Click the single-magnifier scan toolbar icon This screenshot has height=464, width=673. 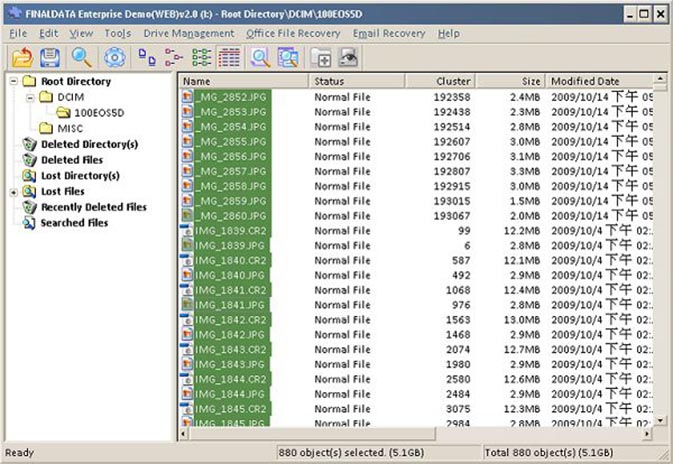pyautogui.click(x=261, y=58)
